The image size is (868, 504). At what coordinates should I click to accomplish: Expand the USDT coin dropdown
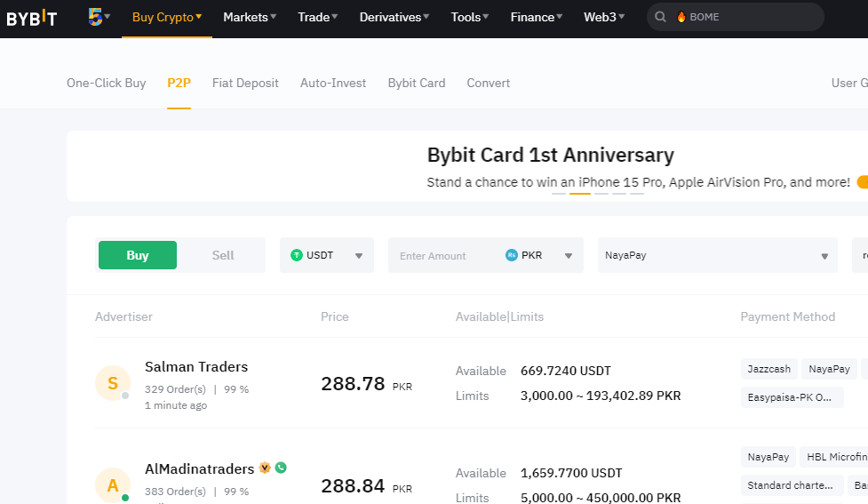[x=327, y=255]
